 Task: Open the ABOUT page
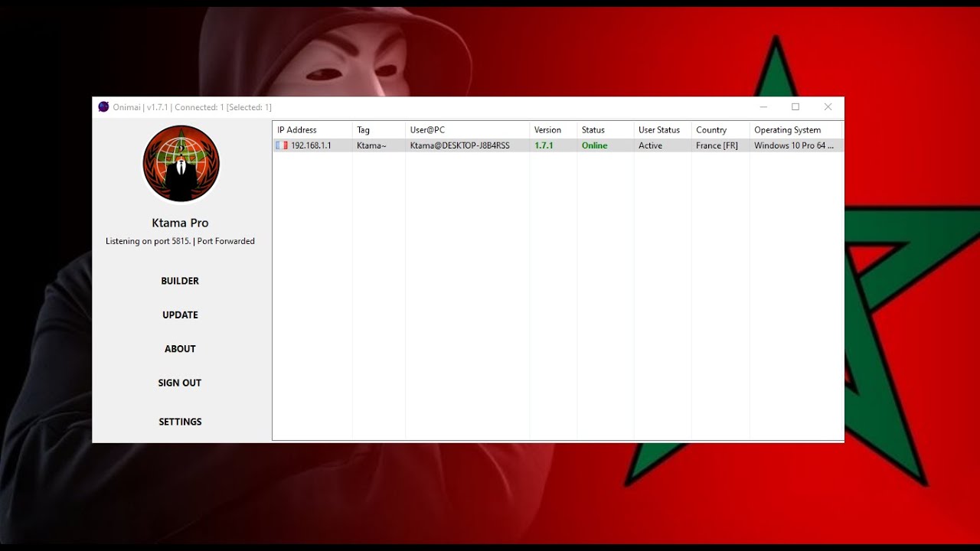pos(180,349)
